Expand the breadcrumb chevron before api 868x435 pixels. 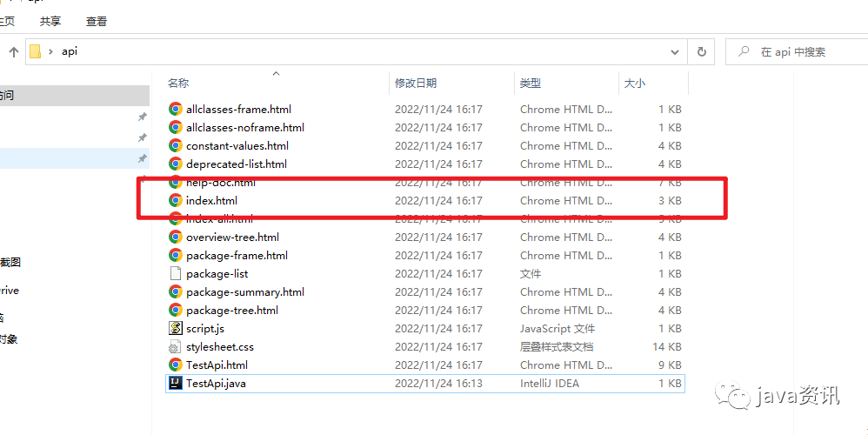[51, 51]
